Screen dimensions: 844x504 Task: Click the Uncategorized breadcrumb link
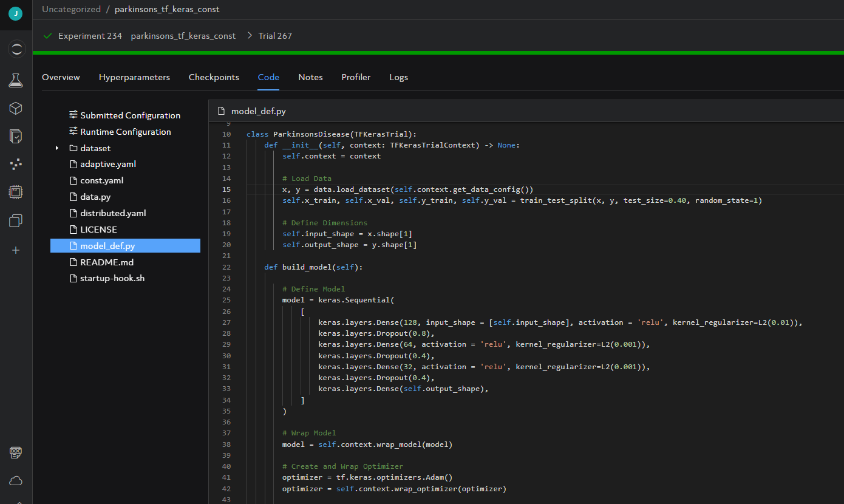71,9
